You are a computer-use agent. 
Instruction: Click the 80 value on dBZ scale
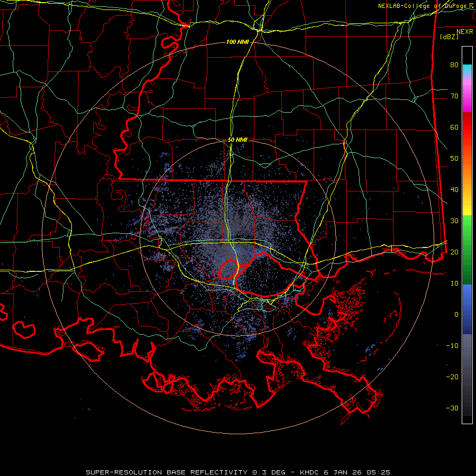(454, 65)
